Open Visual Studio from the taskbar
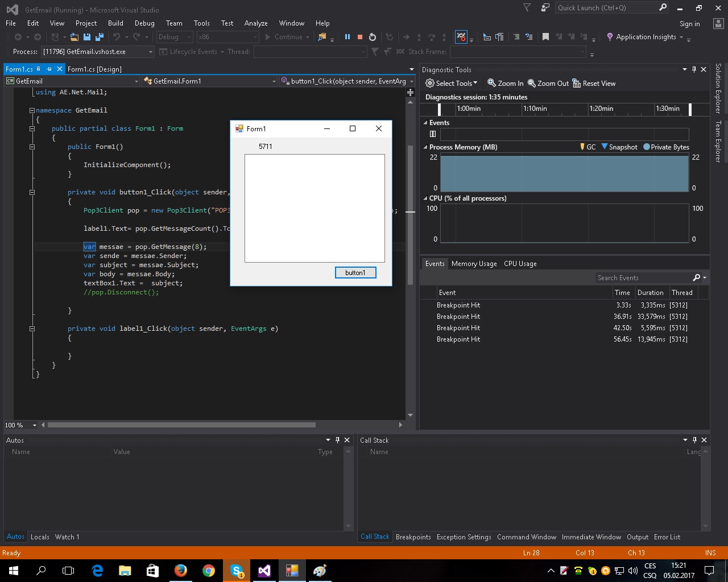728x582 pixels. (x=264, y=571)
